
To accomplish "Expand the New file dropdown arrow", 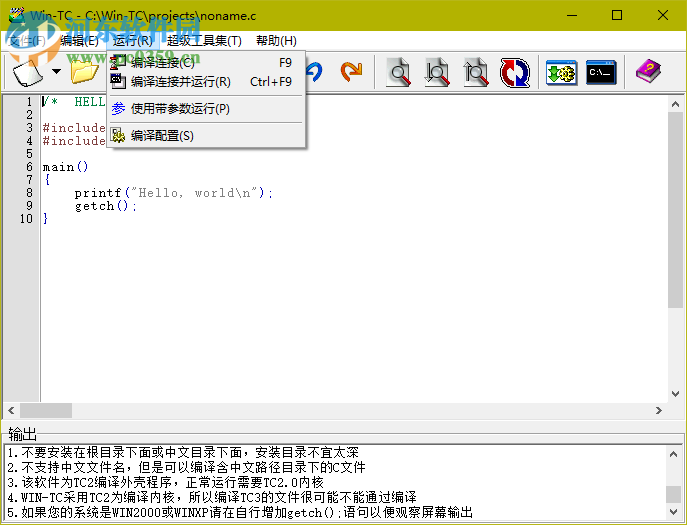I will click(x=56, y=71).
